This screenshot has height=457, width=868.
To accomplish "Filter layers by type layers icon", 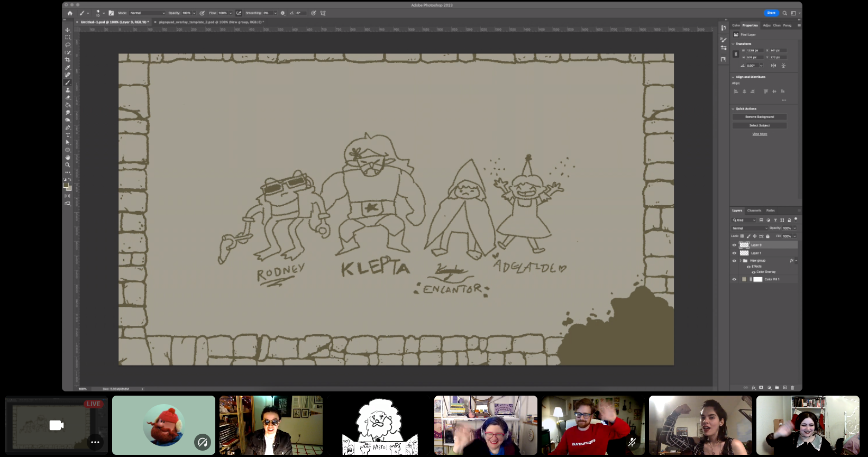I will point(775,220).
